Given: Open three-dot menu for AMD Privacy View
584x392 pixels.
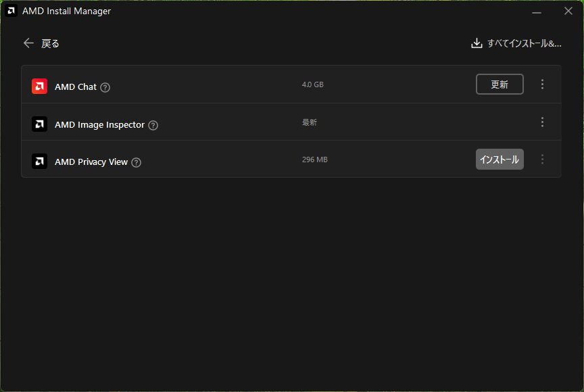Looking at the screenshot, I should coord(542,160).
